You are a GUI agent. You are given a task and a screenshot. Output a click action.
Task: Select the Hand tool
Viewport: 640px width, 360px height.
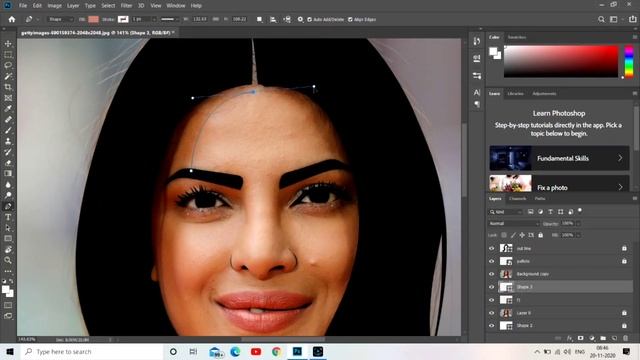click(x=8, y=249)
